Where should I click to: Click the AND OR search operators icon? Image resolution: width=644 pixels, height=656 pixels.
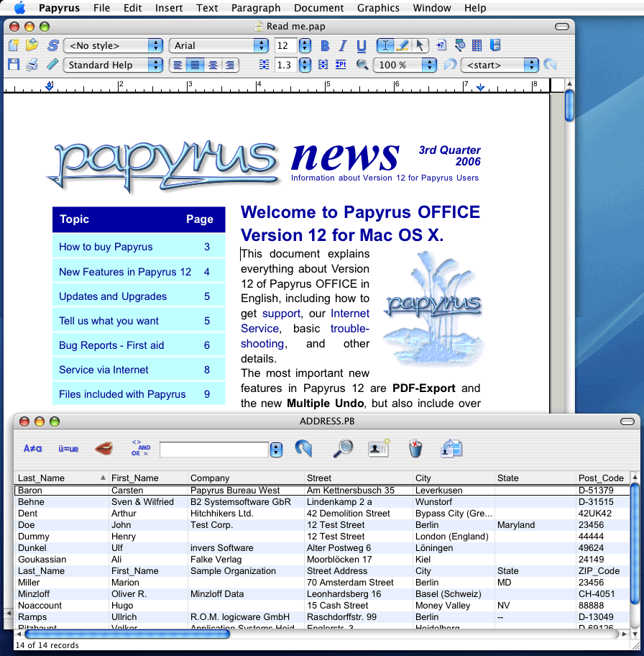(140, 447)
